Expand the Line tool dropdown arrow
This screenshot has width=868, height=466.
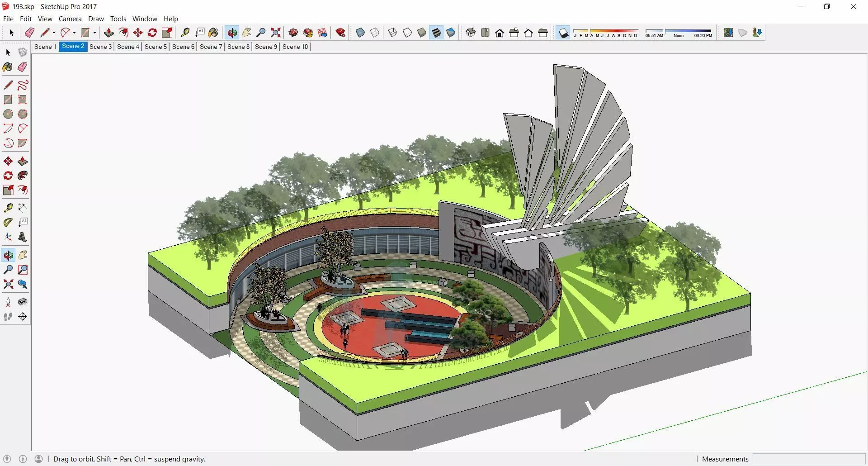tap(54, 33)
